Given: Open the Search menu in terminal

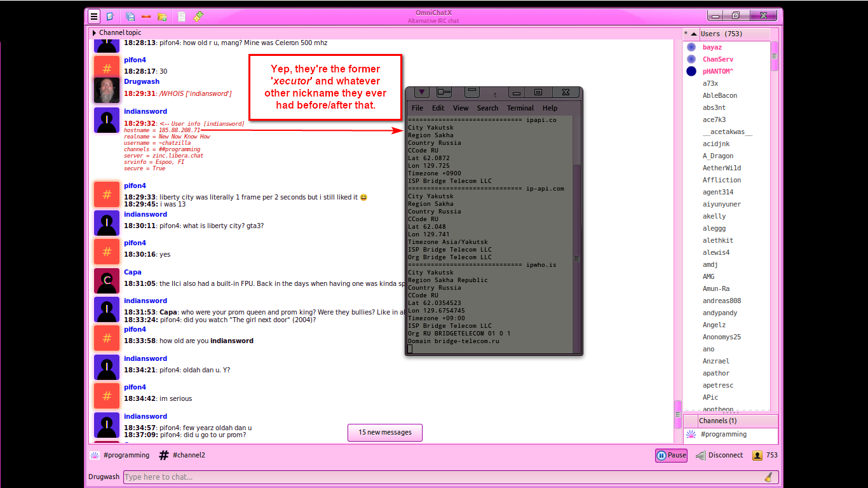Looking at the screenshot, I should pos(487,108).
